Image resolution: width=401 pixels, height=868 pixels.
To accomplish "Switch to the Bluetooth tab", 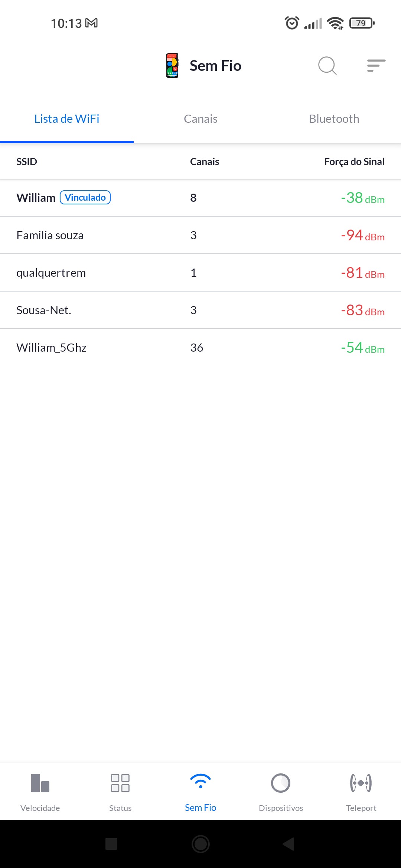I will click(x=334, y=119).
